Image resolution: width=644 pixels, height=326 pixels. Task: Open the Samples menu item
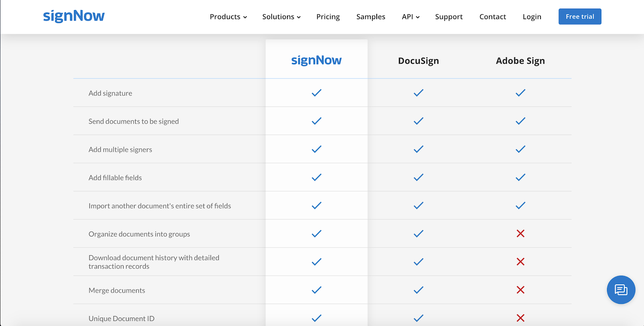[371, 17]
